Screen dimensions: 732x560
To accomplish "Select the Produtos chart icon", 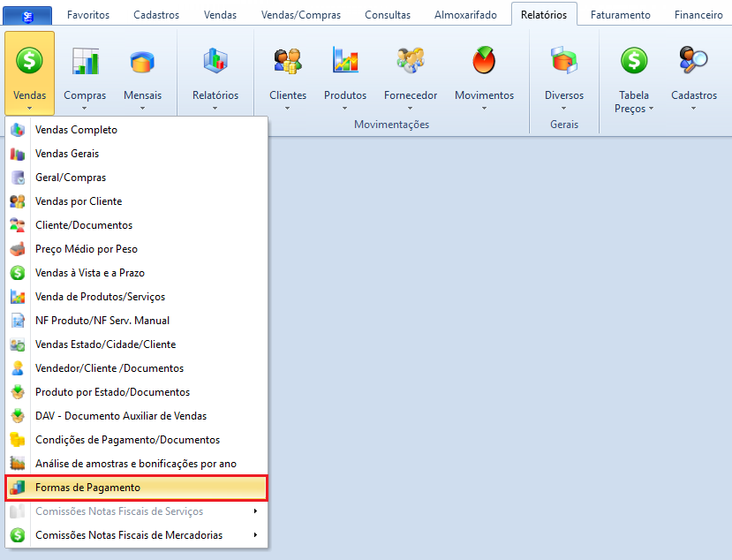I will click(x=344, y=62).
